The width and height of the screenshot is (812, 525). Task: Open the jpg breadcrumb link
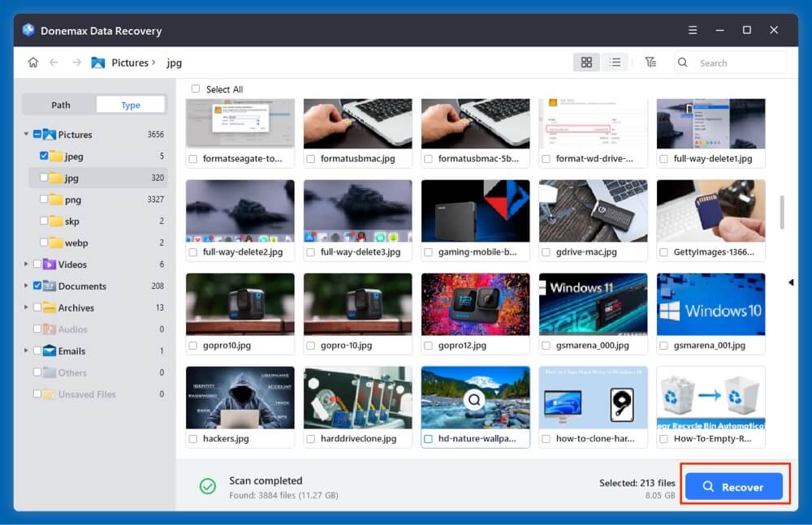(x=174, y=62)
